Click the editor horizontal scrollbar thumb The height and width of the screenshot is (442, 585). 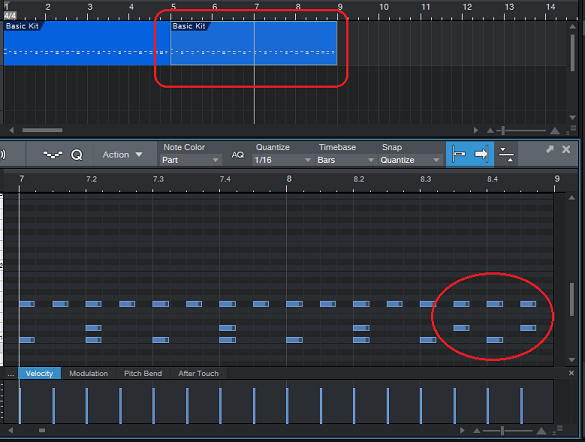click(42, 430)
